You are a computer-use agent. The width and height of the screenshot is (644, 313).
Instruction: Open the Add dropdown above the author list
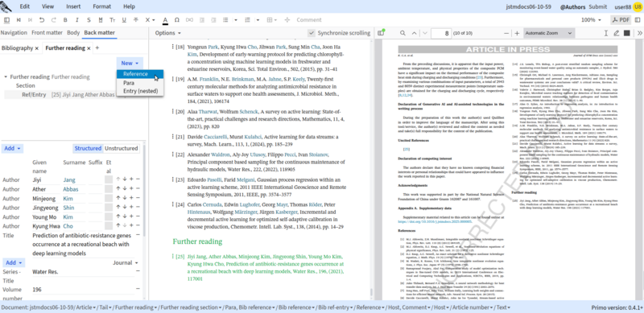pos(13,148)
